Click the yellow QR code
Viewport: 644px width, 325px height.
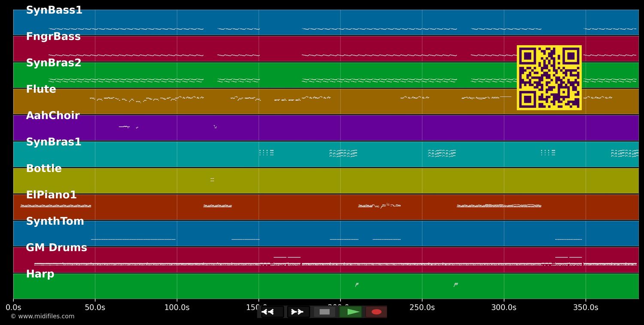pyautogui.click(x=549, y=78)
